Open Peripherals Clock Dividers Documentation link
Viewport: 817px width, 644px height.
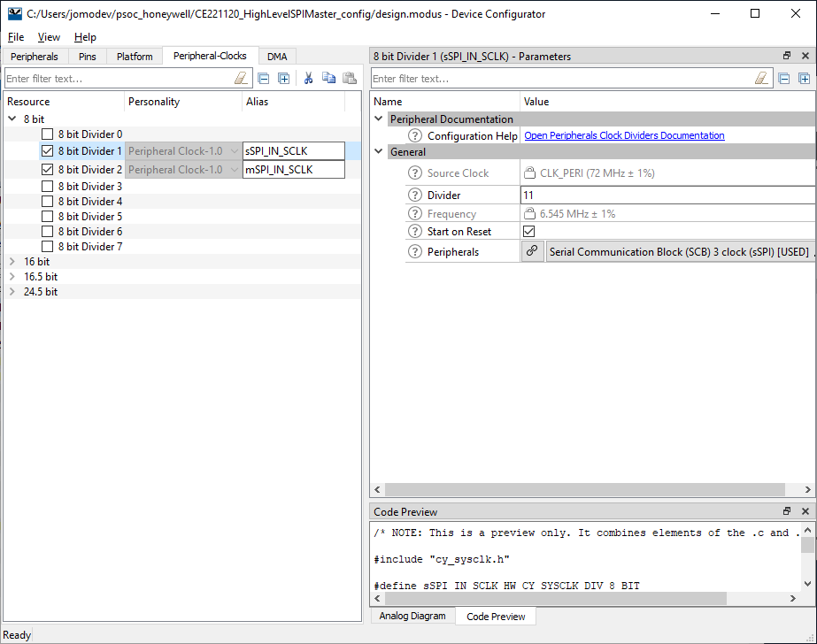624,135
